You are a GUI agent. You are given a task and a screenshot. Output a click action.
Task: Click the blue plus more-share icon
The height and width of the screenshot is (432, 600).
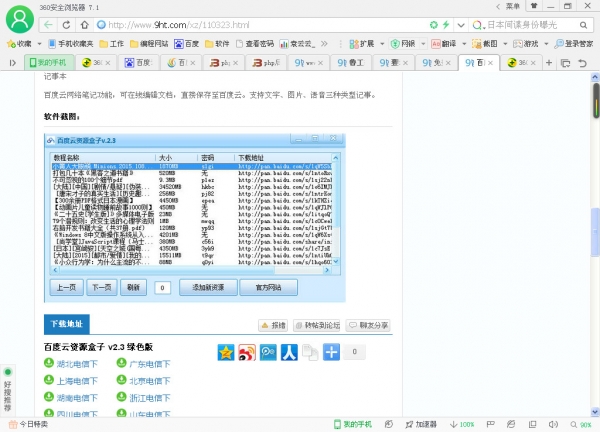pos(331,352)
